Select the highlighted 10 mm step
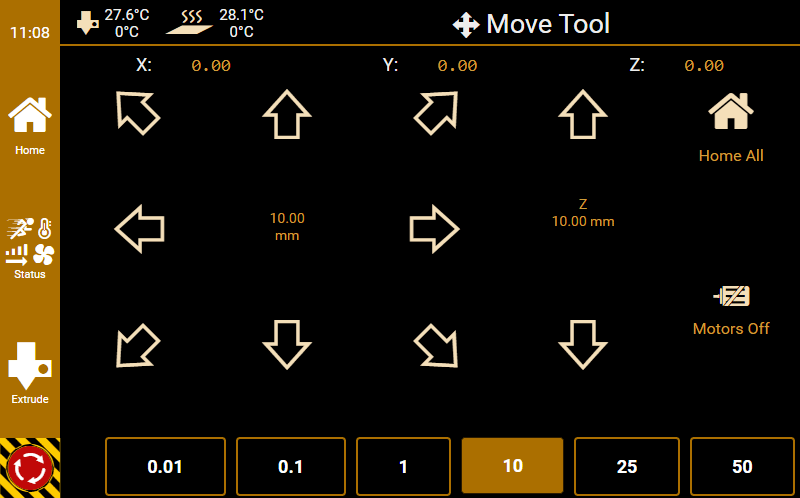This screenshot has height=498, width=800. point(512,466)
